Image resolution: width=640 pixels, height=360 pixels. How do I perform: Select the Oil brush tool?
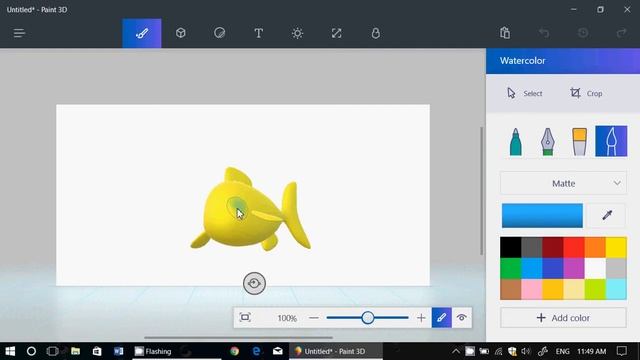coord(580,141)
